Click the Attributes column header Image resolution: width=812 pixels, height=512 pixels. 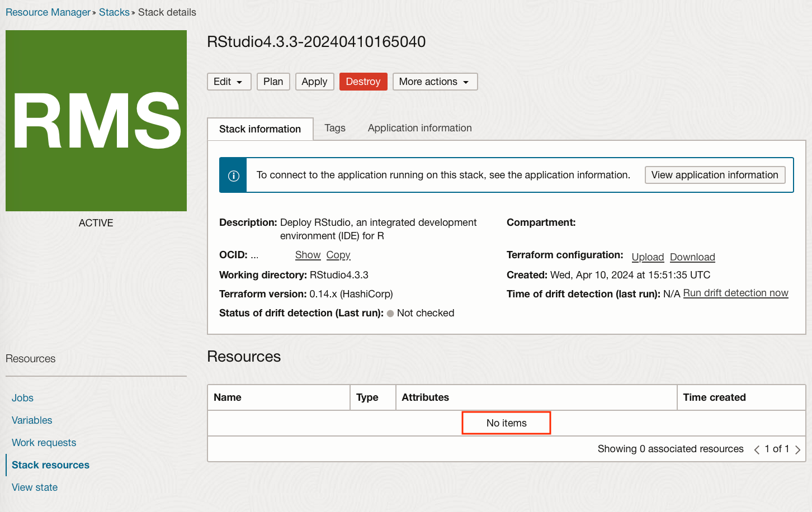click(536, 397)
